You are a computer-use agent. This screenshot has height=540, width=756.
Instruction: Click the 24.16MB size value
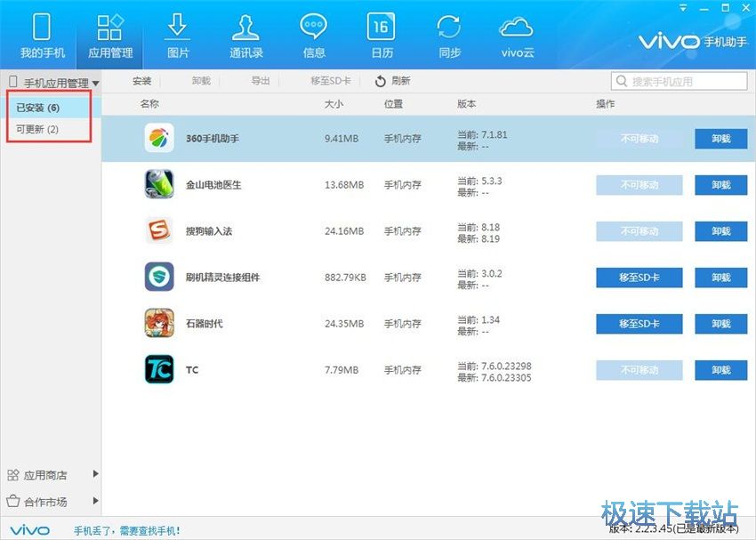(344, 231)
